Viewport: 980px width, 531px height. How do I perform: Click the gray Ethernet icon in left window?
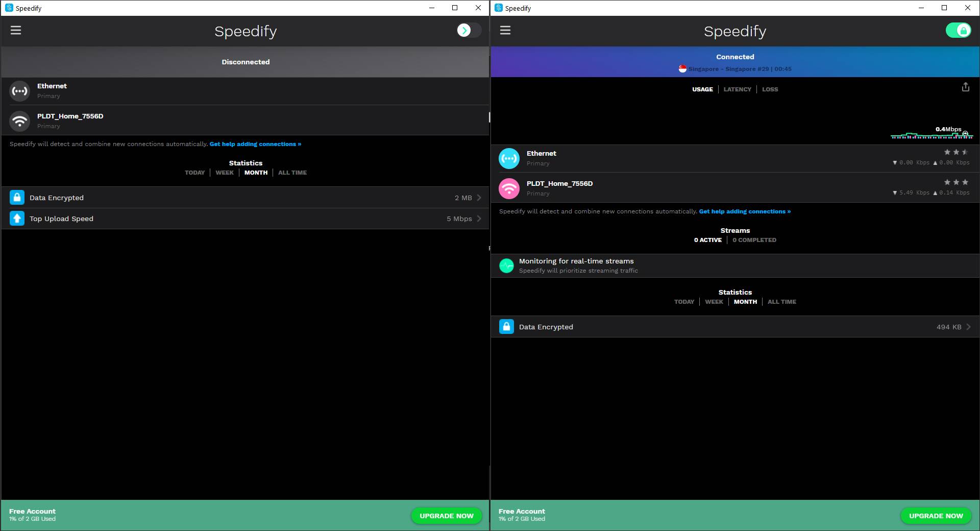coord(20,91)
